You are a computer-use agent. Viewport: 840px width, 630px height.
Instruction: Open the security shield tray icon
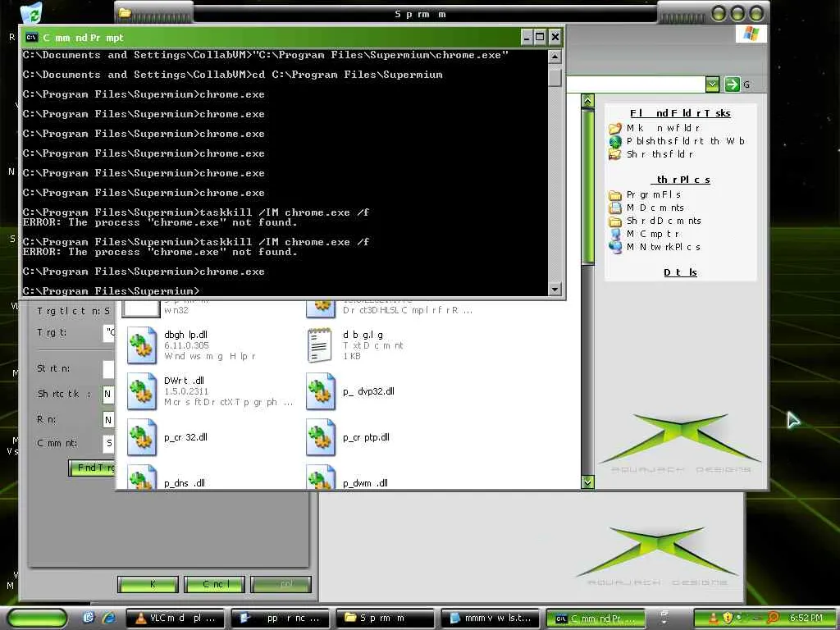tap(728, 618)
